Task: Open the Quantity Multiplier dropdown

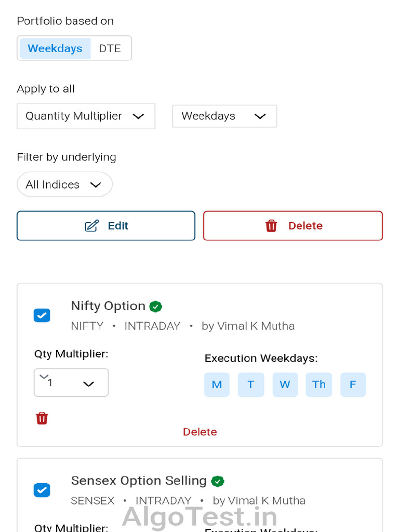Action: coord(86,116)
